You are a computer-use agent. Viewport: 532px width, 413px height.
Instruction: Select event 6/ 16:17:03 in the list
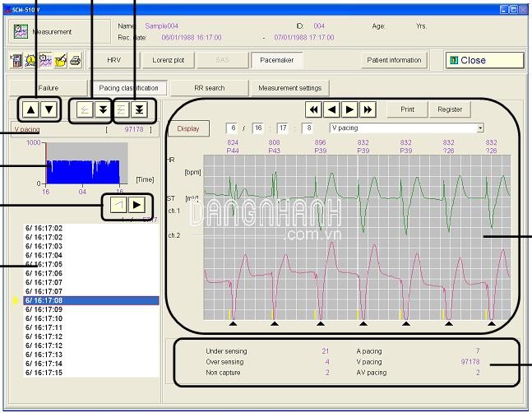(x=91, y=246)
